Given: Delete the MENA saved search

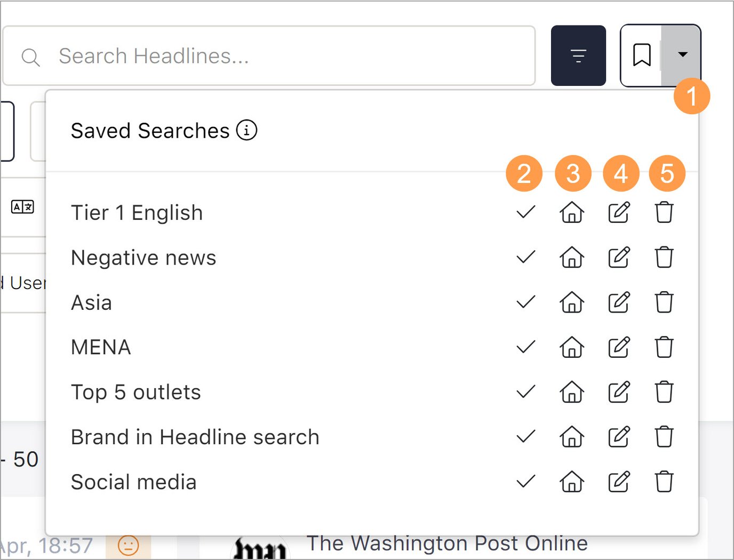Looking at the screenshot, I should click(665, 347).
